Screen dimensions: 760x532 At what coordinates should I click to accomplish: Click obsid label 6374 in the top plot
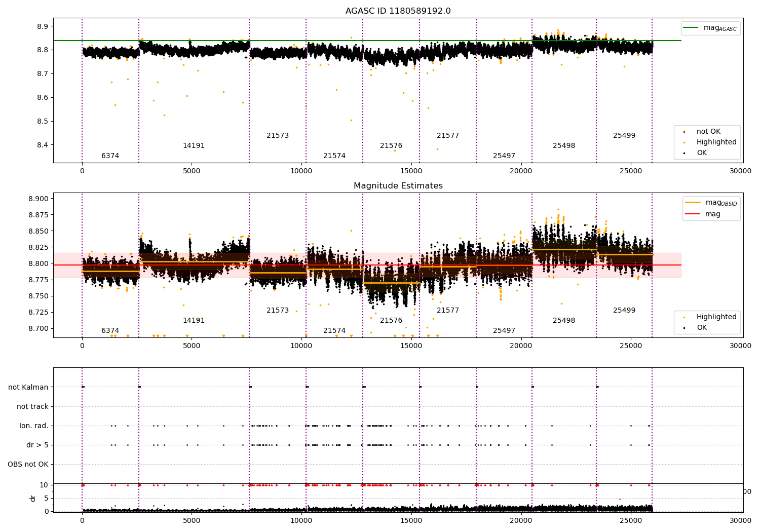point(110,156)
